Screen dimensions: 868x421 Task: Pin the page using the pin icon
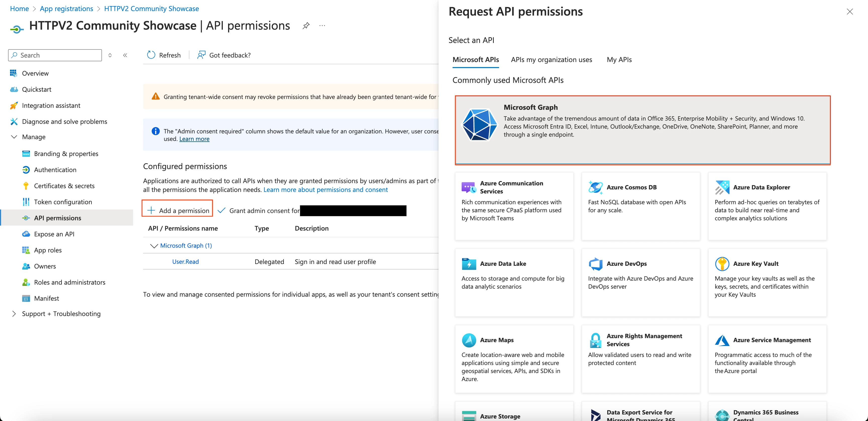point(306,26)
